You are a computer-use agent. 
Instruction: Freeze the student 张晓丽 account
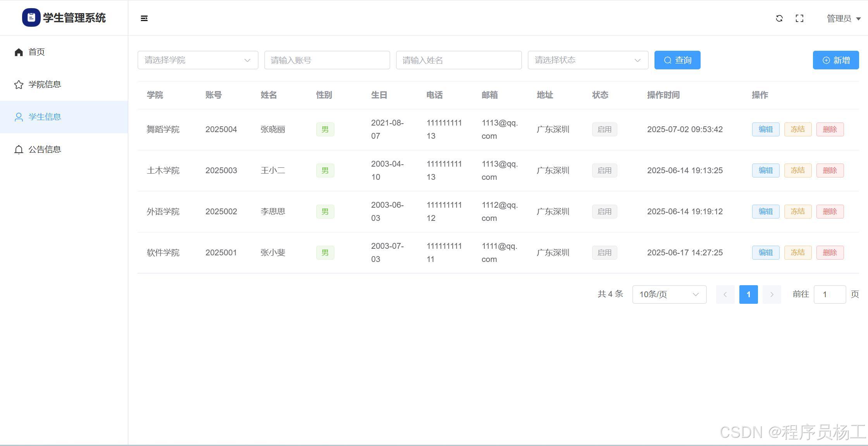coord(797,129)
